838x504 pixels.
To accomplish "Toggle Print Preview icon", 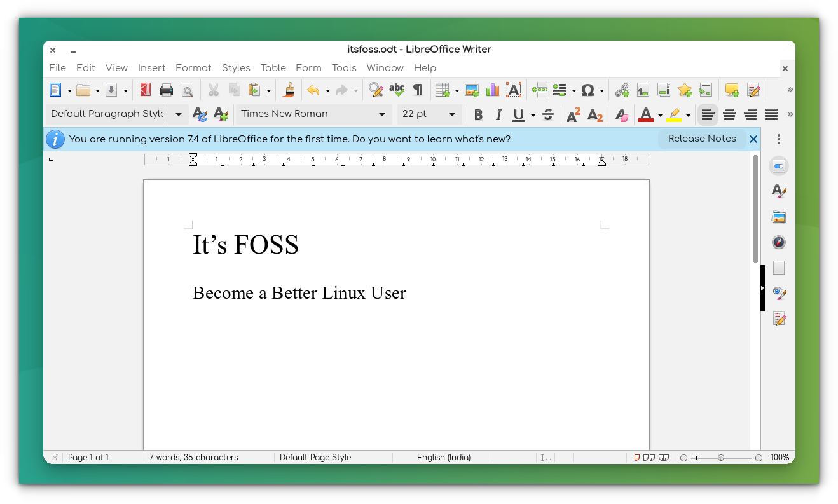I will tap(187, 90).
